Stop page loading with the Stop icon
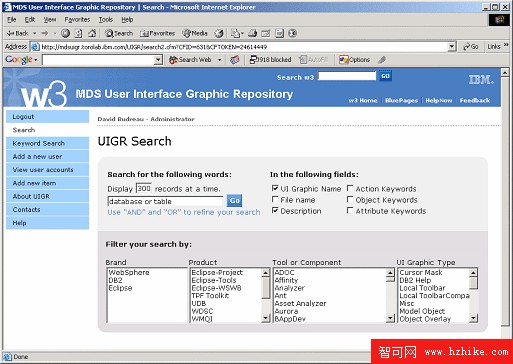513x364 pixels. tap(65, 33)
